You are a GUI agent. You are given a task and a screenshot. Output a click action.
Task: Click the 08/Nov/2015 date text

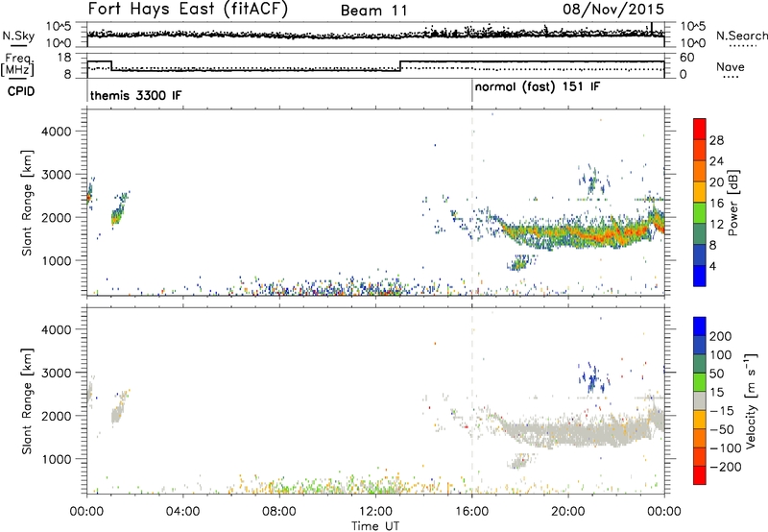[620, 11]
